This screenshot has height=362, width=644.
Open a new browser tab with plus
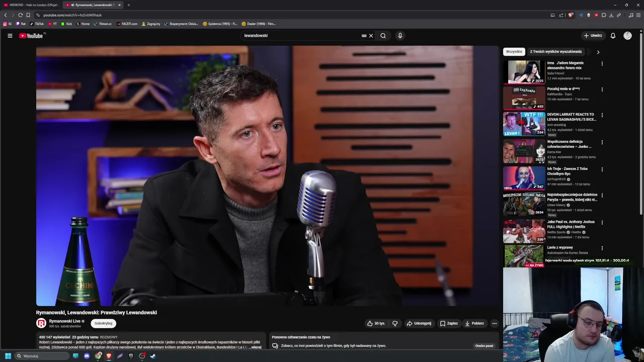[128, 5]
